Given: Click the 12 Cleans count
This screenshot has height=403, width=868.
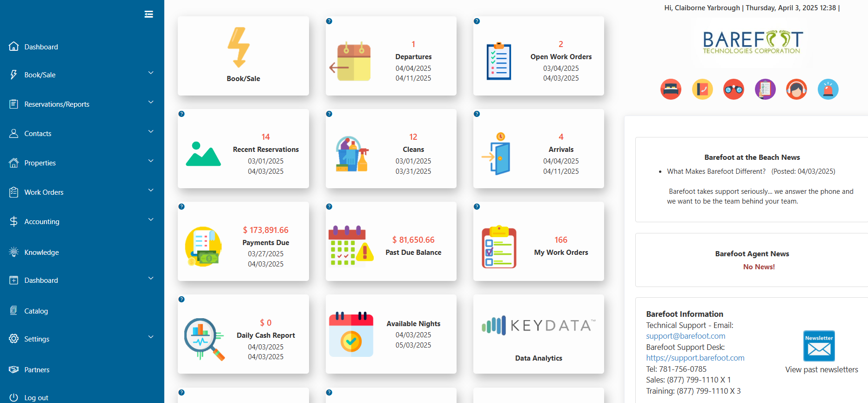Looking at the screenshot, I should click(x=413, y=137).
